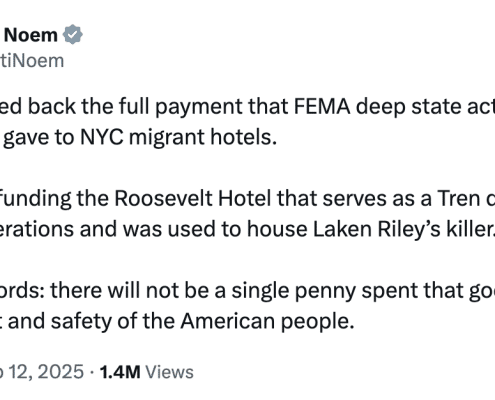Screen dimensions: 495x400
Task: Open the post timestamp ending 12, 2025
Action: pyautogui.click(x=42, y=372)
